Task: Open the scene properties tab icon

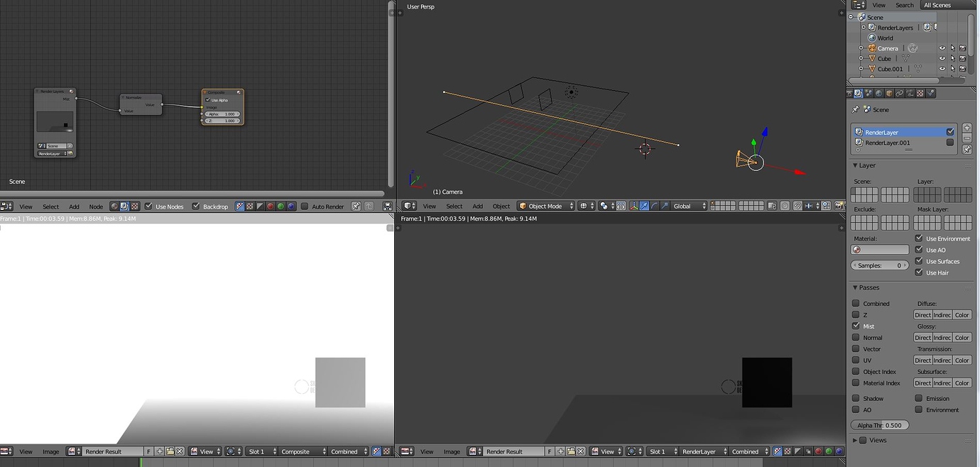Action: click(x=869, y=93)
